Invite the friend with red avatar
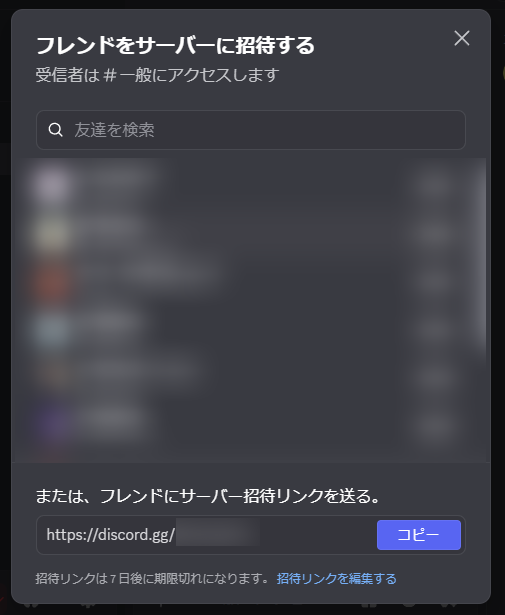Image resolution: width=505 pixels, height=615 pixels. [433, 282]
